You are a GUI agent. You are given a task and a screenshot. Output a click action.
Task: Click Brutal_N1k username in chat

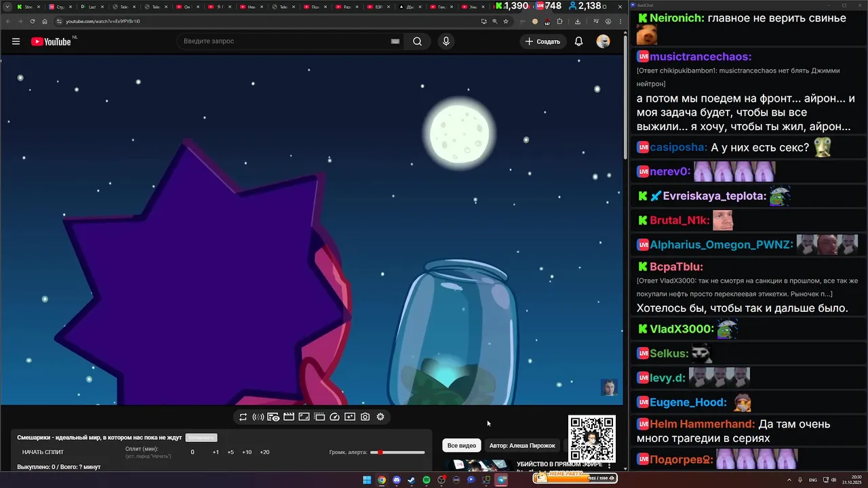pyautogui.click(x=679, y=220)
